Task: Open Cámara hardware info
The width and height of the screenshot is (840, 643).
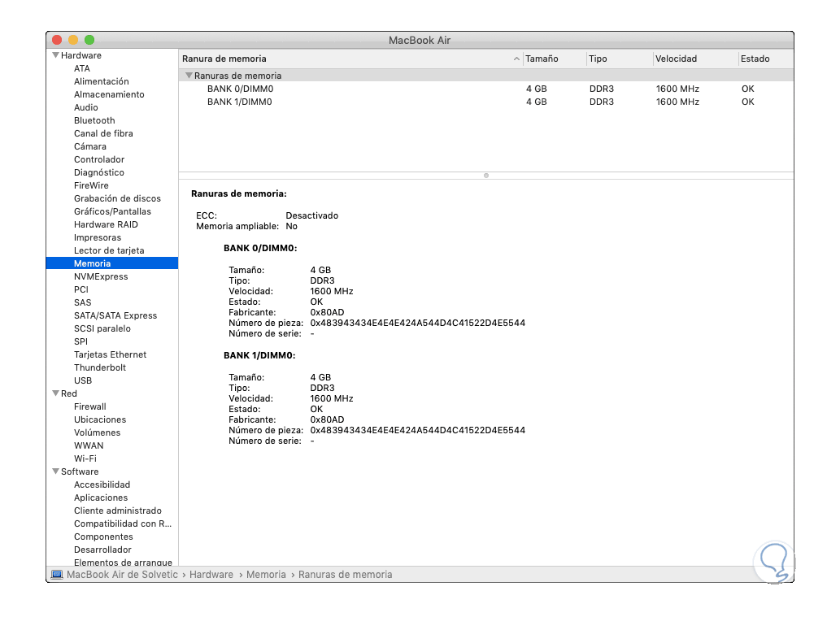Action: (x=90, y=146)
